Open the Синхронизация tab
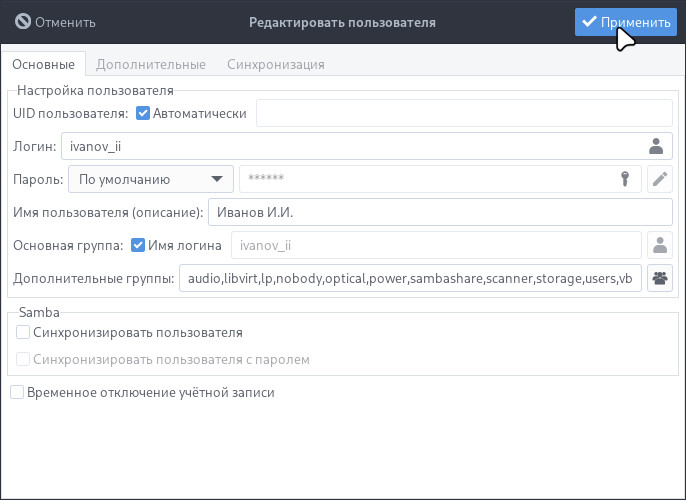Image resolution: width=686 pixels, height=500 pixels. (276, 64)
